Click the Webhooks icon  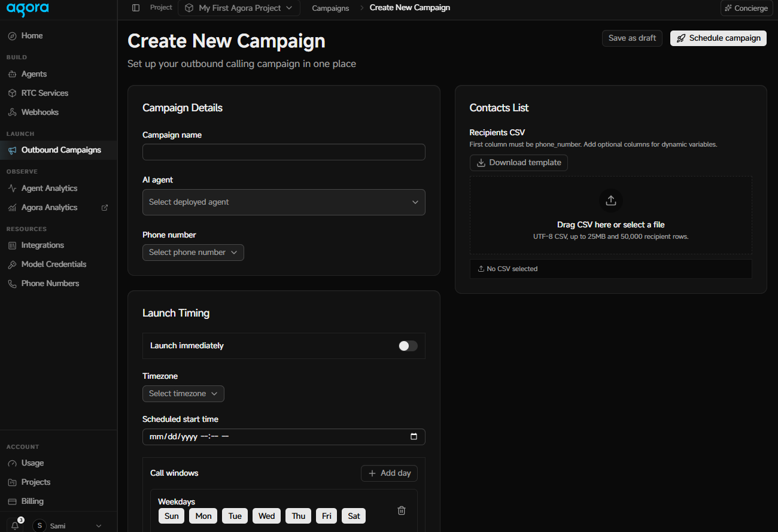(x=12, y=113)
